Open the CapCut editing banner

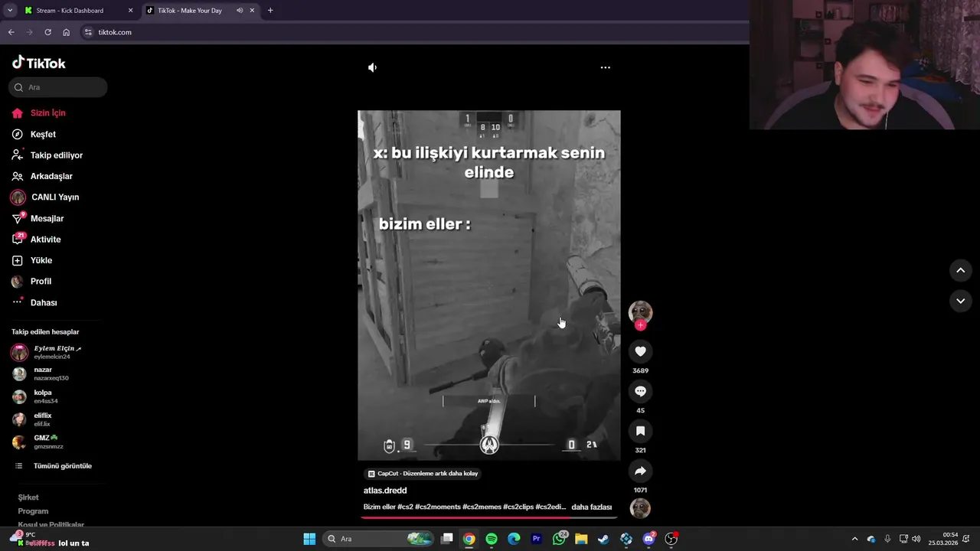click(423, 474)
